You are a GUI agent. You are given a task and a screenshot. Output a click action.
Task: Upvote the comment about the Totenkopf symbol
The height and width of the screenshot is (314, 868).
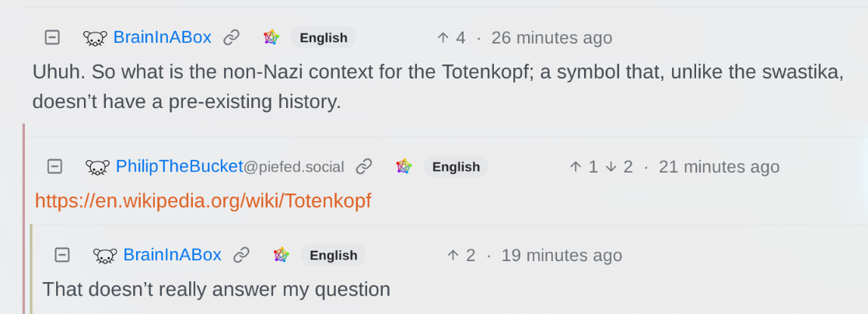pyautogui.click(x=443, y=37)
